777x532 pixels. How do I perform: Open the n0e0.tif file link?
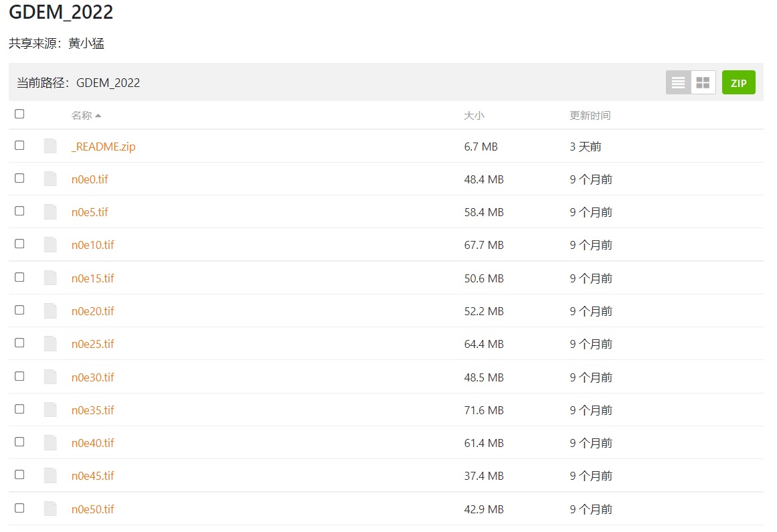point(90,179)
